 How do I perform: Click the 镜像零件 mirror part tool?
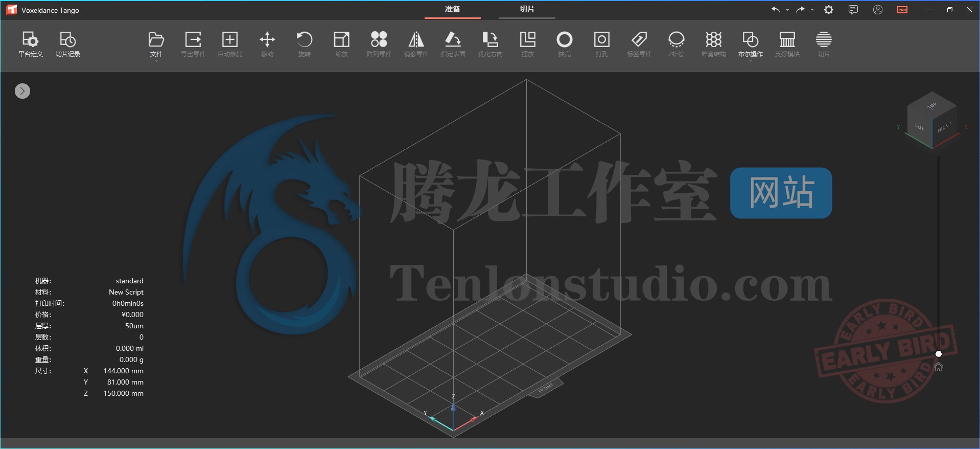pos(416,44)
